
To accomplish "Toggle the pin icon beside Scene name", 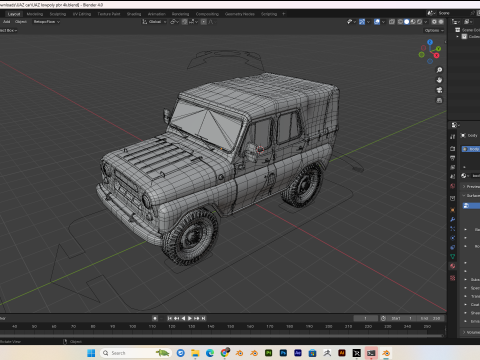I will point(472,13).
